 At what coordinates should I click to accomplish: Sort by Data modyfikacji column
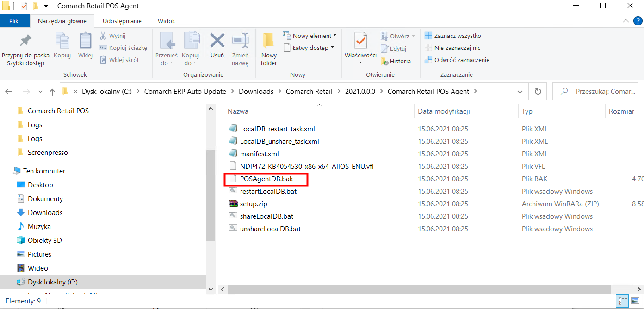pyautogui.click(x=444, y=111)
